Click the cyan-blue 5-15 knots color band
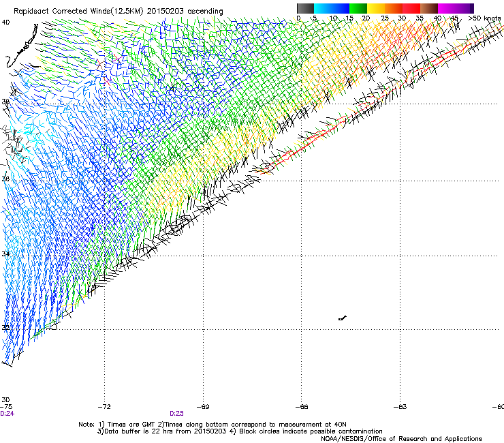The image size is (504, 443). click(332, 8)
